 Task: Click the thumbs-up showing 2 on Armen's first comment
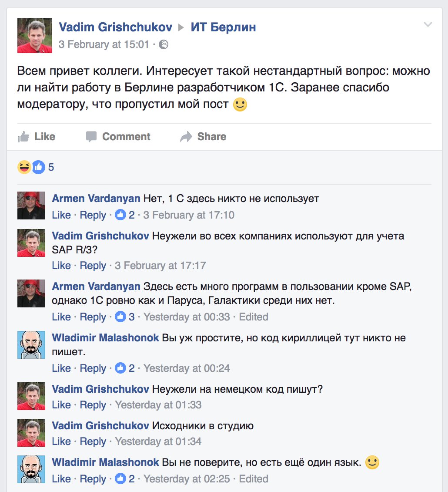click(120, 215)
